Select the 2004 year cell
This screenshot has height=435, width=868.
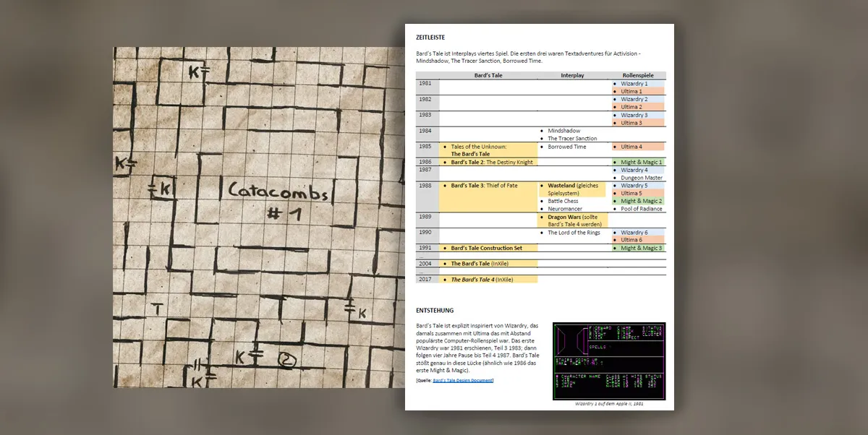427,264
